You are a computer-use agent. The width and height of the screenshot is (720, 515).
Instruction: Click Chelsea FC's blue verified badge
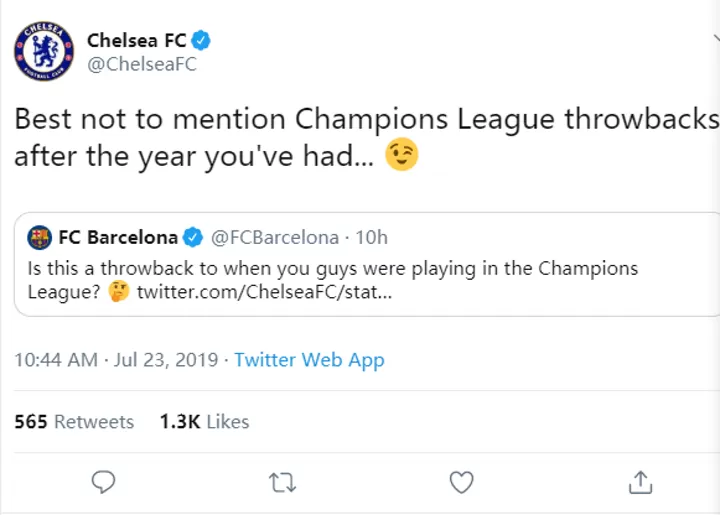coord(201,40)
